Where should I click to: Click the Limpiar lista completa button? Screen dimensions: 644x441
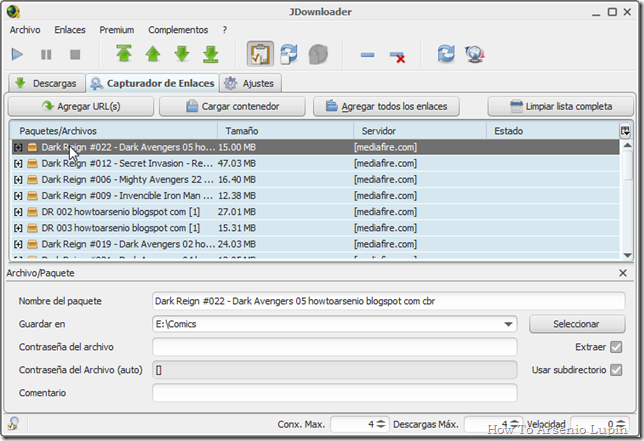[561, 106]
